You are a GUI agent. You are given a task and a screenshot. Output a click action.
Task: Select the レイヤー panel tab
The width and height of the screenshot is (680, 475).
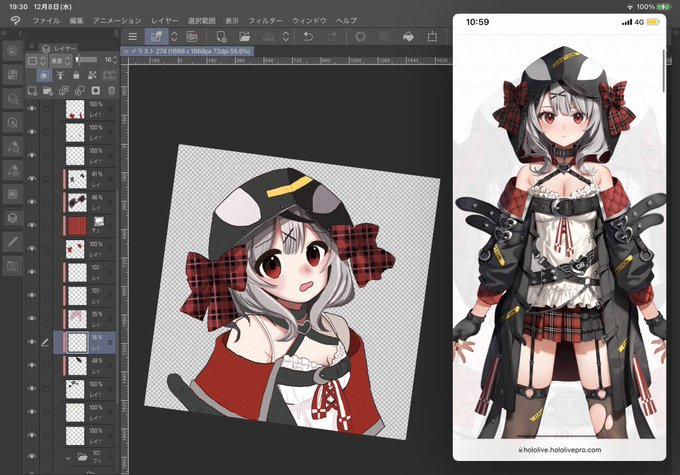pyautogui.click(x=60, y=48)
